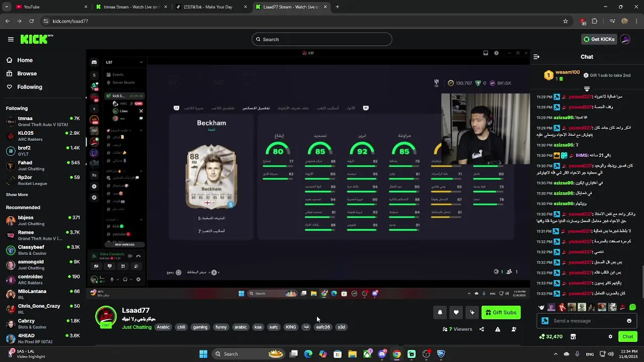Image resolution: width=644 pixels, height=362 pixels.
Task: Open Microsoft Edge from the taskbar
Action: 308,354
